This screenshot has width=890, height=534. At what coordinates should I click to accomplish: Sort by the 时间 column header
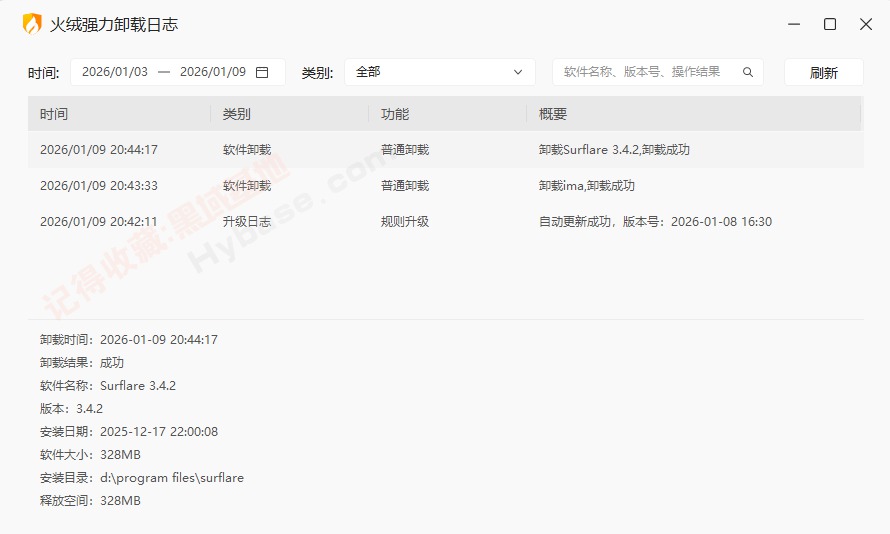point(54,114)
